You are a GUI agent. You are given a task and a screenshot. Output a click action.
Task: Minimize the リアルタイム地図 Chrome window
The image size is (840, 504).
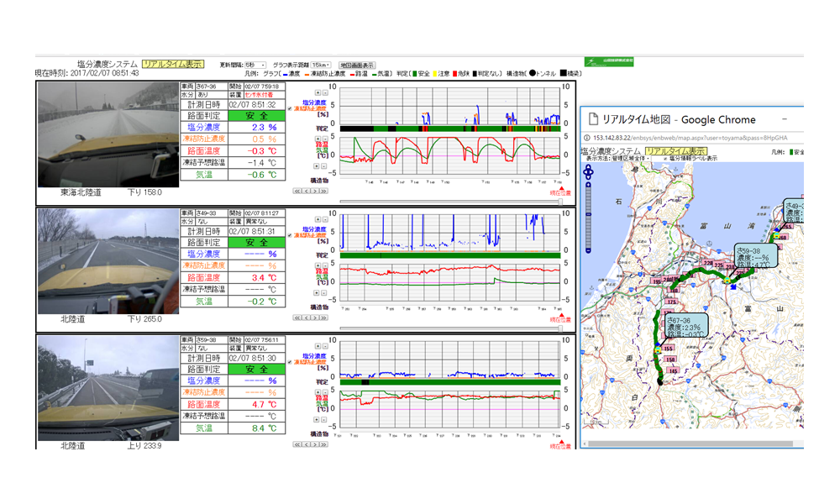pos(785,119)
